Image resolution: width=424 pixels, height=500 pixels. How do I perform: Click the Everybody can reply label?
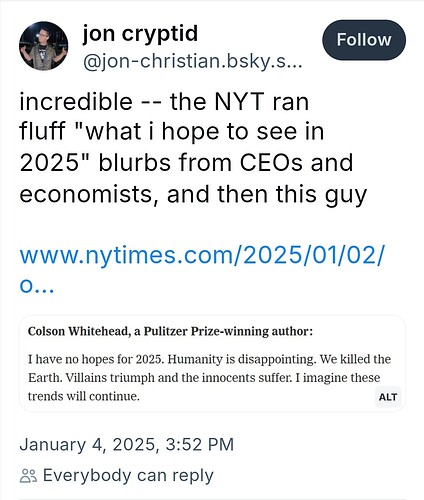128,475
